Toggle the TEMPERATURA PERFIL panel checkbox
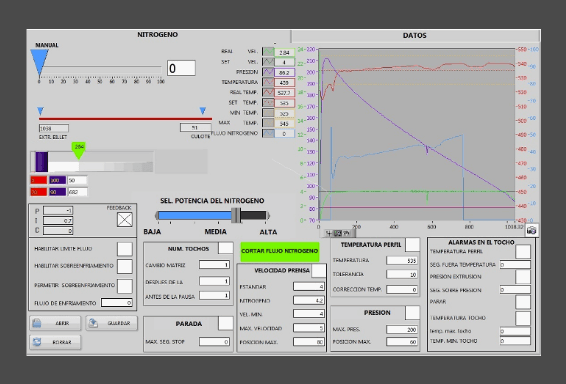Viewport: 566px width, 384px height. 412,244
